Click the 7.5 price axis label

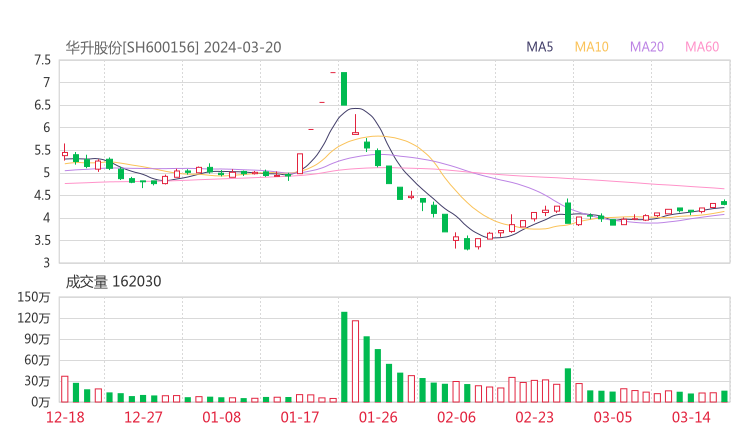pyautogui.click(x=42, y=60)
